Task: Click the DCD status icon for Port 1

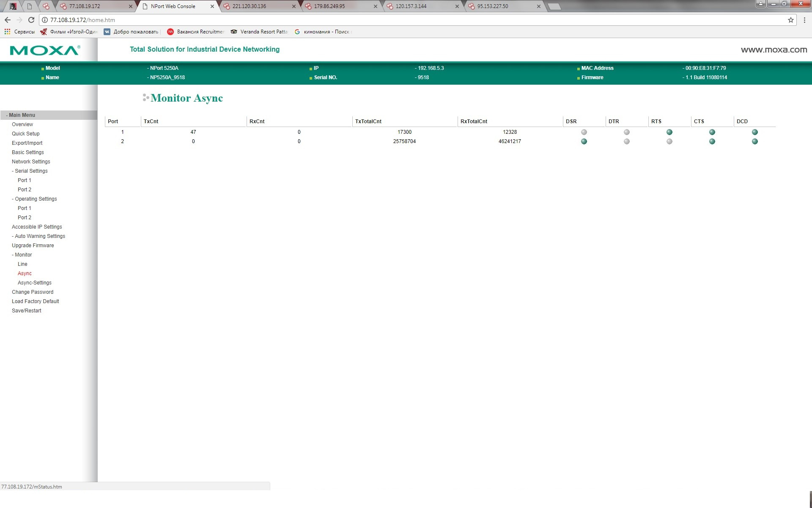Action: (x=755, y=132)
